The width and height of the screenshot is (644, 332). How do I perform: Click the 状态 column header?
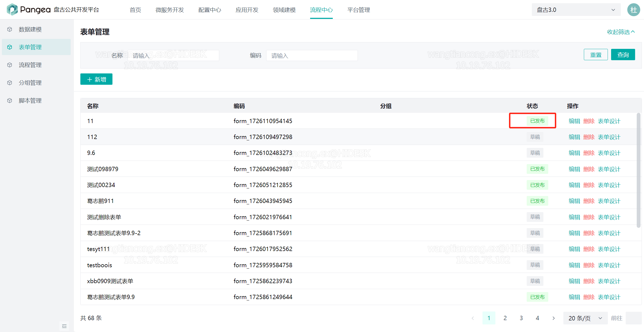[x=532, y=106]
